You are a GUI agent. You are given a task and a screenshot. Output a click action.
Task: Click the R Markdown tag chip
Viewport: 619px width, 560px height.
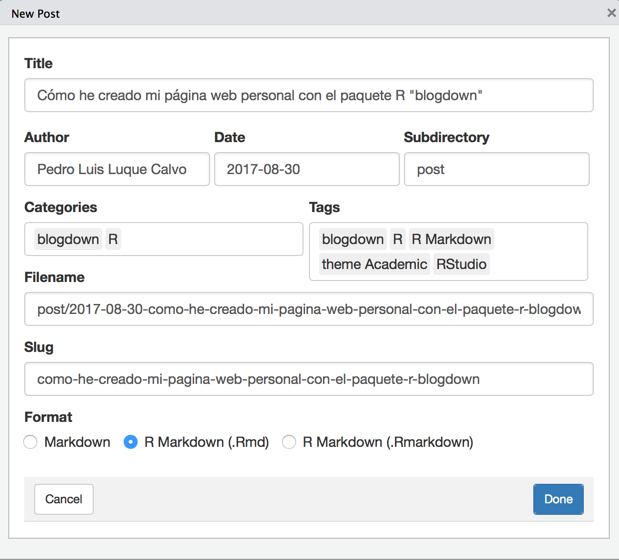click(x=451, y=239)
